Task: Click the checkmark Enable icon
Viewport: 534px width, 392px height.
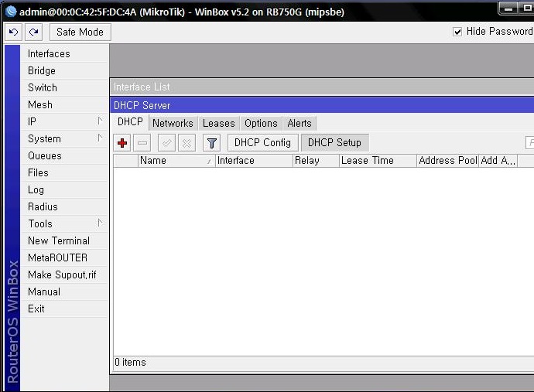Action: [x=166, y=143]
